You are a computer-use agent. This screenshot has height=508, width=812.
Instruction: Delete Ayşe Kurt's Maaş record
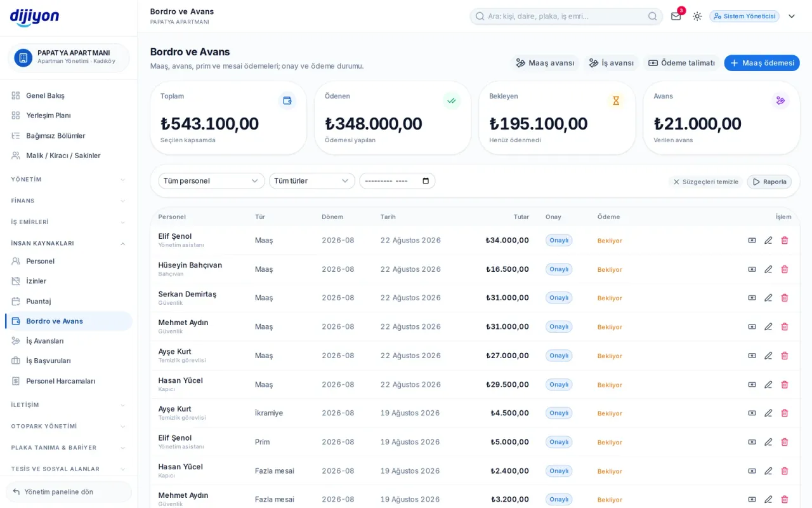click(x=785, y=356)
